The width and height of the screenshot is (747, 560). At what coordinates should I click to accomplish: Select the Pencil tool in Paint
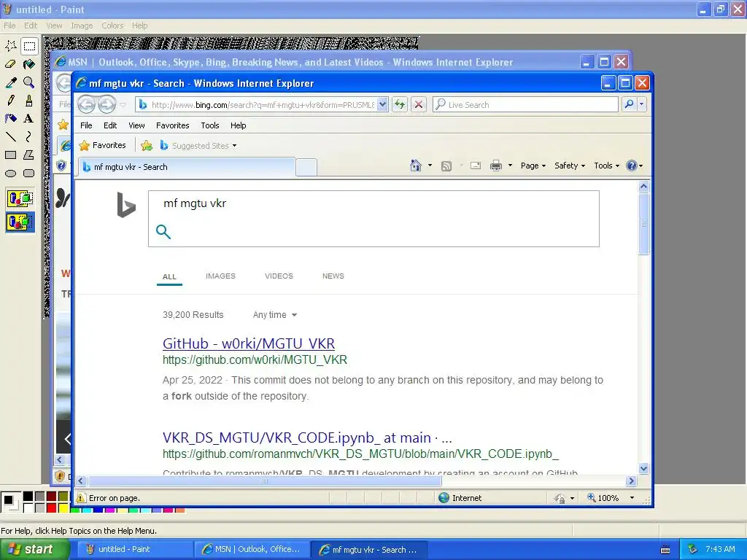click(10, 101)
